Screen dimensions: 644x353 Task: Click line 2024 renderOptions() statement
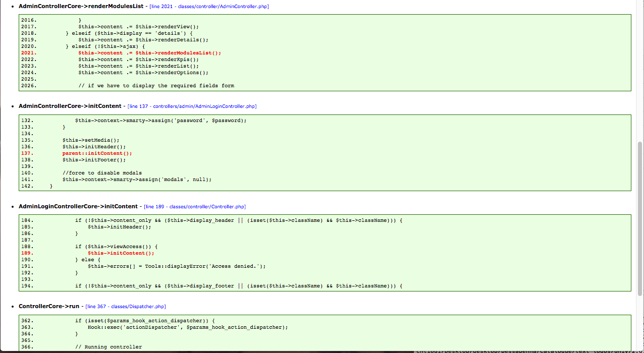[143, 73]
